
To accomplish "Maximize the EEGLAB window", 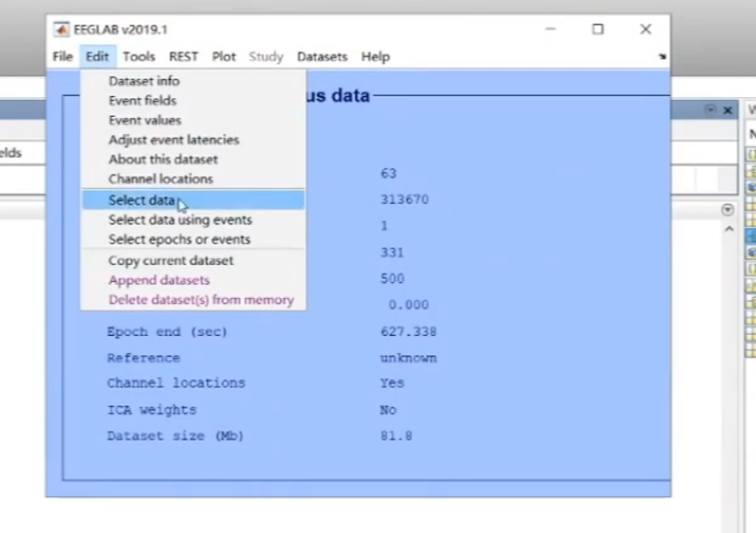I will click(597, 29).
